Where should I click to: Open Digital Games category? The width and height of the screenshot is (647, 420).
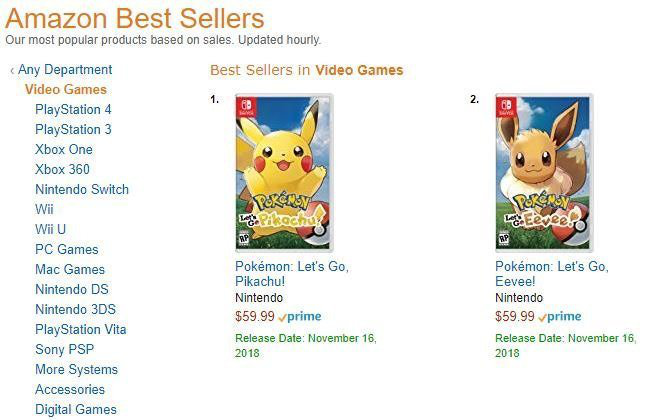76,409
